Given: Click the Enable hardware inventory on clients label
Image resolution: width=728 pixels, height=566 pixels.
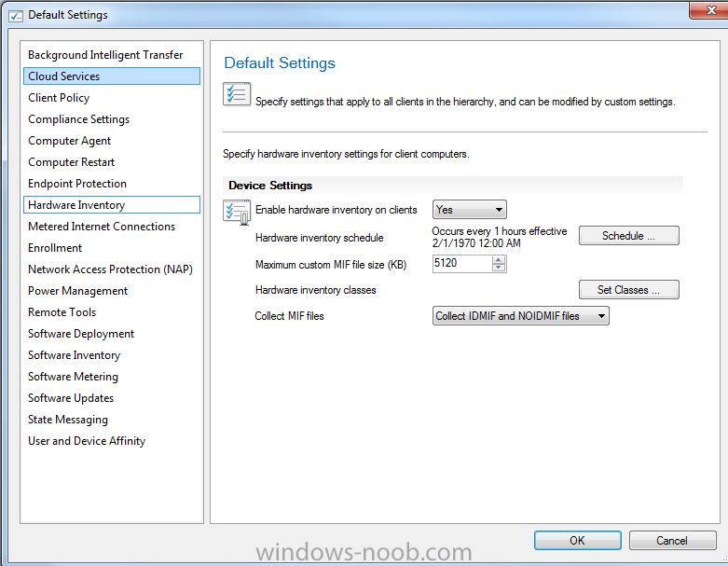Looking at the screenshot, I should [337, 210].
